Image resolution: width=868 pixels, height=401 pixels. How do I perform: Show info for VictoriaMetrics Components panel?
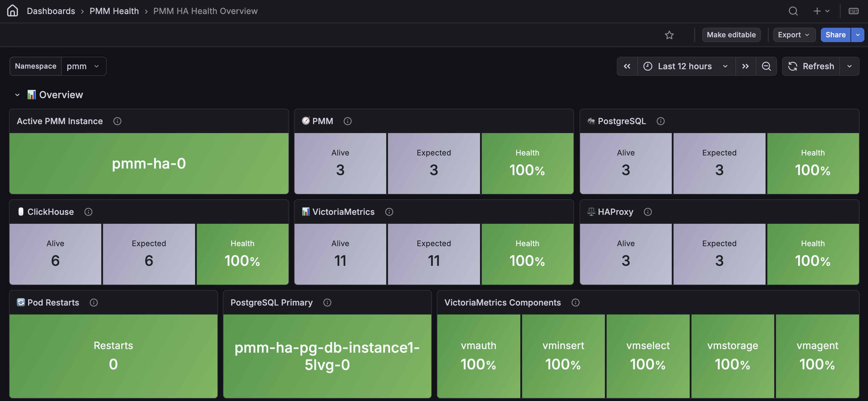coord(576,303)
